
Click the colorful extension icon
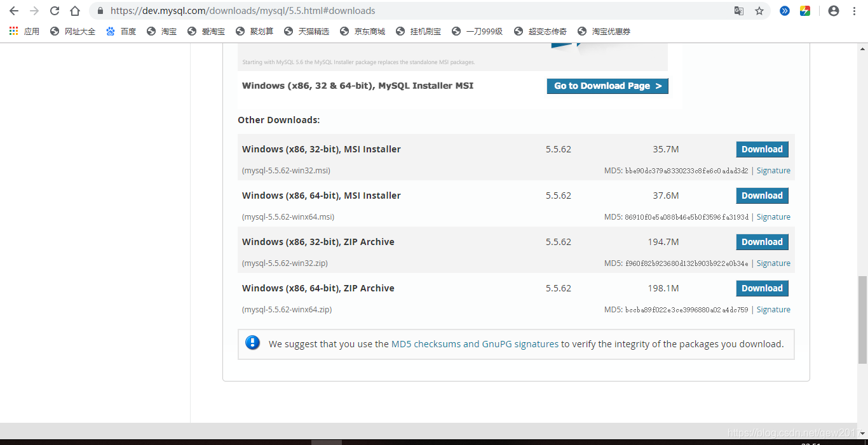coord(805,11)
